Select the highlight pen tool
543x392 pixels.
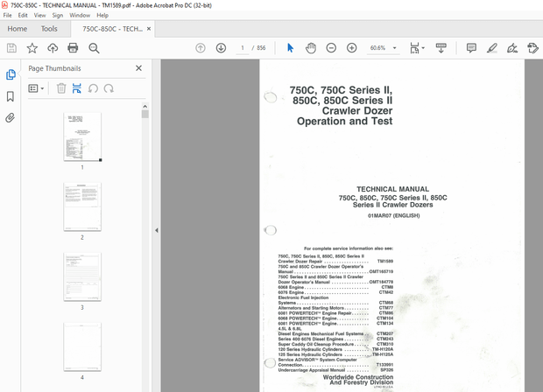(491, 48)
